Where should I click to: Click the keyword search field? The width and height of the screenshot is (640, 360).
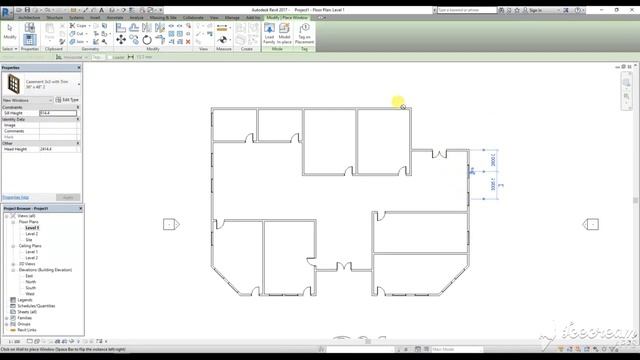click(466, 10)
